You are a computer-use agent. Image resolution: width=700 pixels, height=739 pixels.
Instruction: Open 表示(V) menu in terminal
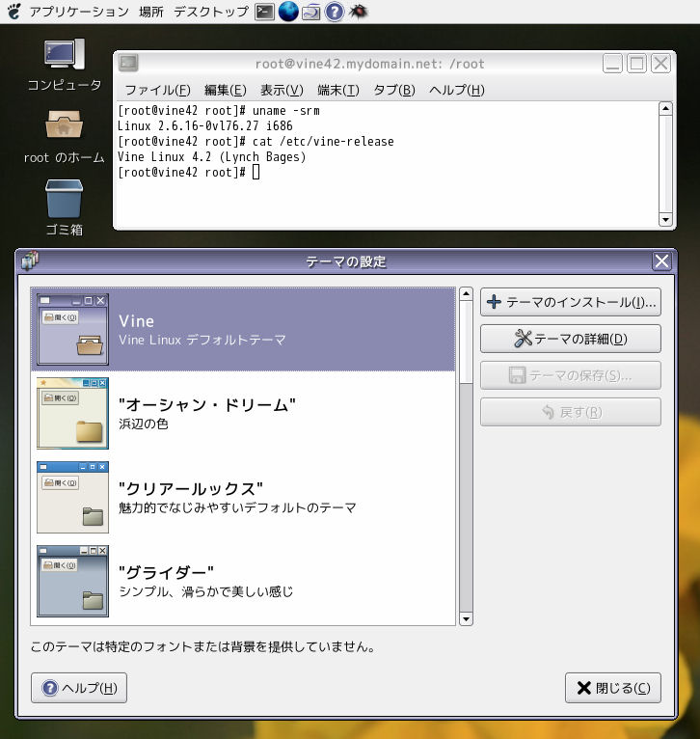coord(282,90)
